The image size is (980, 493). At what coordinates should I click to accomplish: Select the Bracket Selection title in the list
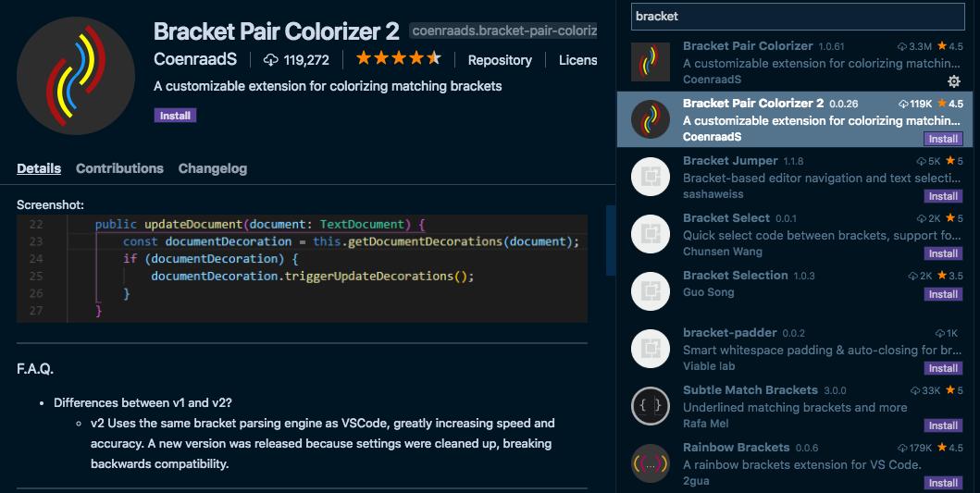point(735,275)
